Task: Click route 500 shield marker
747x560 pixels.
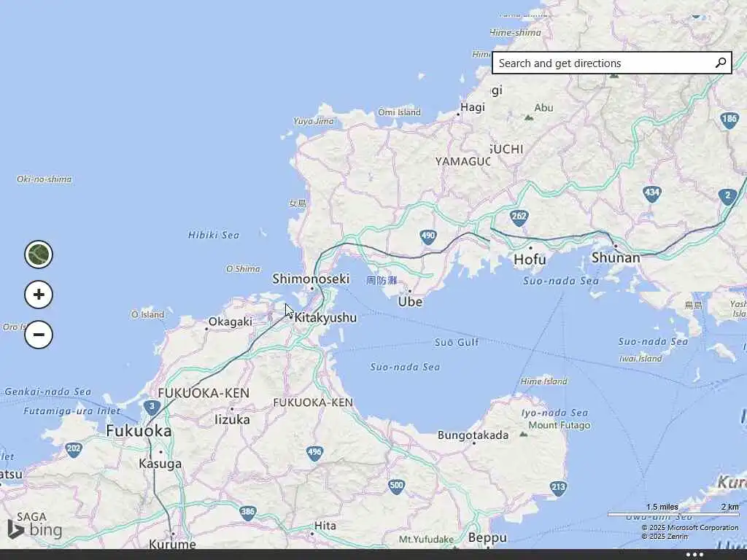Action: click(x=396, y=486)
